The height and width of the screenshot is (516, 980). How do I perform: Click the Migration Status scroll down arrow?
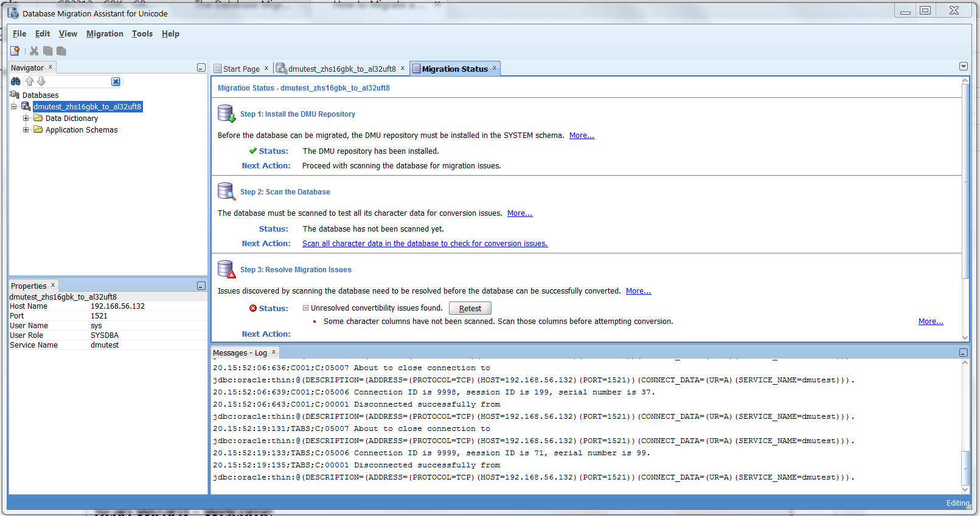(965, 337)
